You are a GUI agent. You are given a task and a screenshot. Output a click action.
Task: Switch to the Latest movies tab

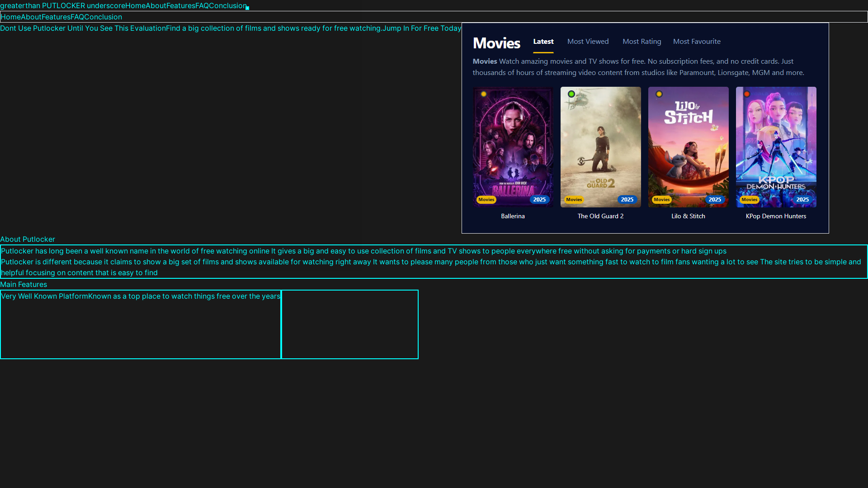click(543, 42)
